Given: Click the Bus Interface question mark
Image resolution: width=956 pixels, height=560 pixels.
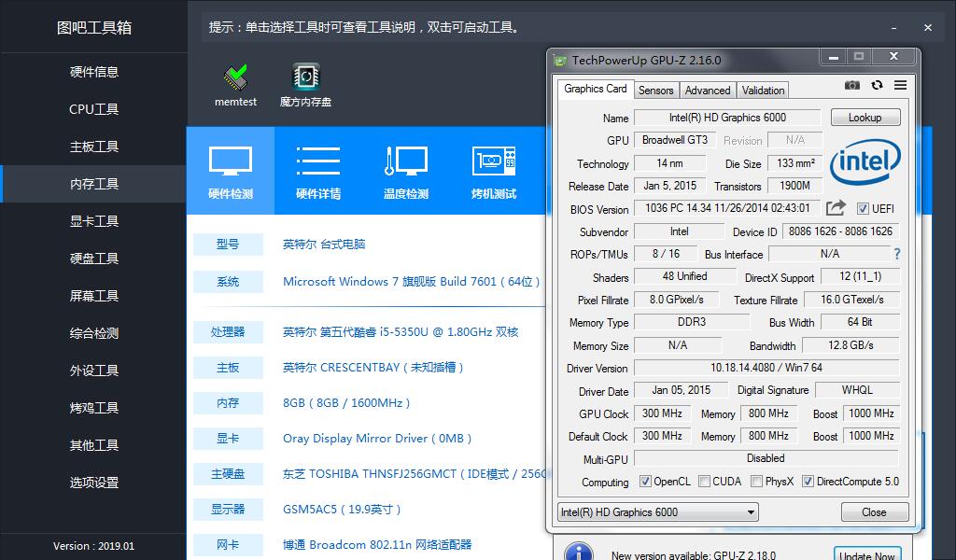Looking at the screenshot, I should pos(897,254).
